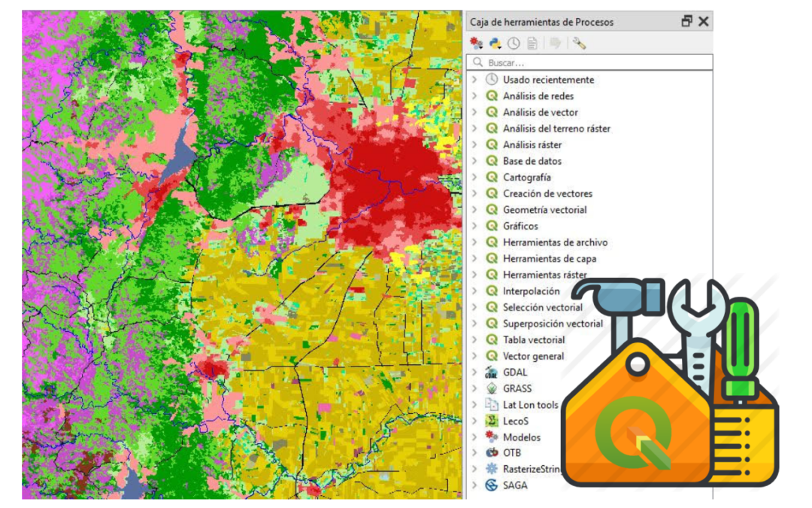Select the LecoS tree item
The width and height of the screenshot is (812, 508).
[516, 421]
